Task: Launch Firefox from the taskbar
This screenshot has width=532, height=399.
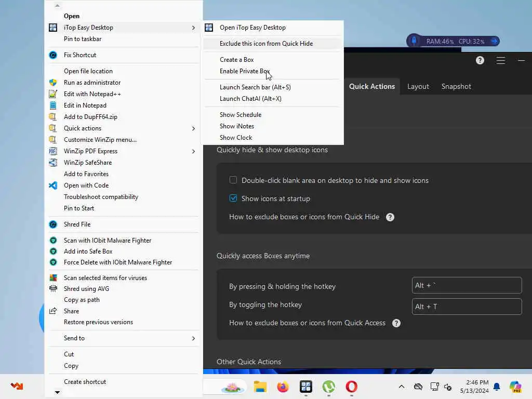Action: click(x=283, y=387)
